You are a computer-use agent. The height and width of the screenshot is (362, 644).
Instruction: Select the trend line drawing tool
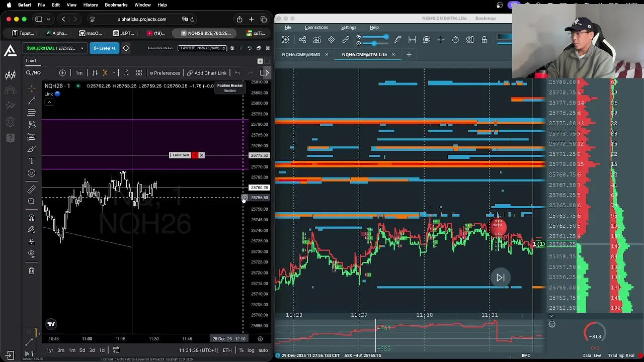point(31,100)
